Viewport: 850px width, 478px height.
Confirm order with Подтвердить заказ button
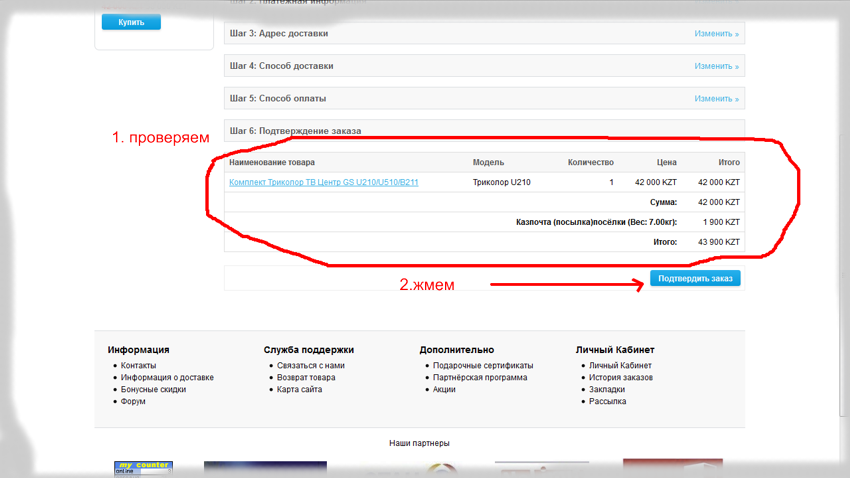[x=695, y=279]
